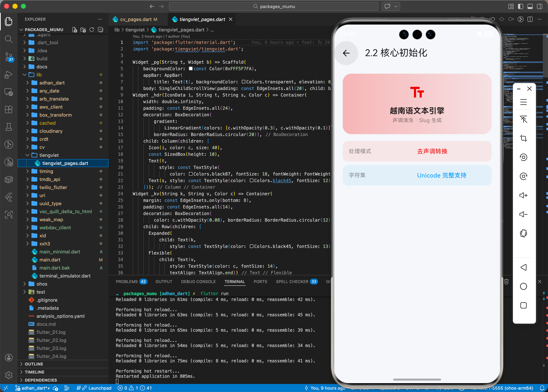Click the emulator screenshot crop icon
This screenshot has height=392, width=548.
point(523,138)
